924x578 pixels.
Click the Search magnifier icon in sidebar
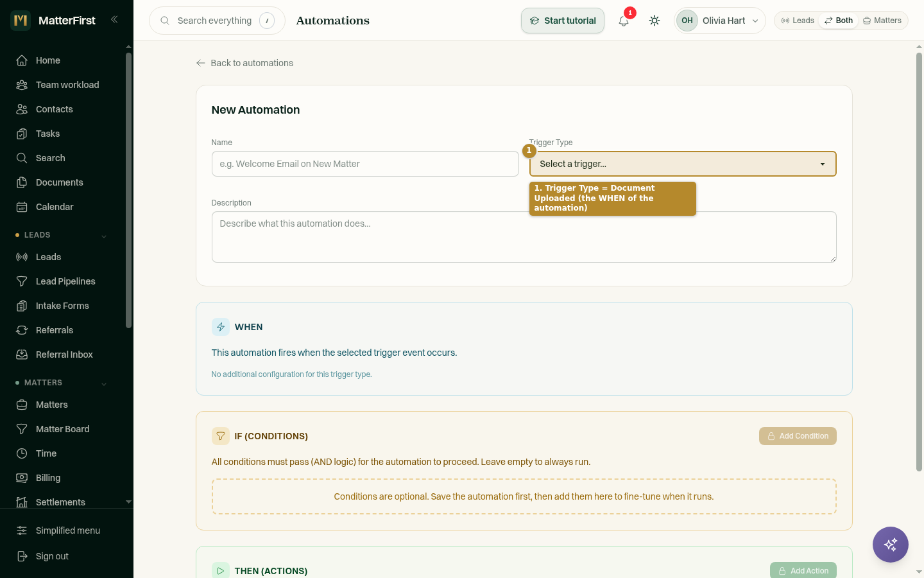coord(22,158)
